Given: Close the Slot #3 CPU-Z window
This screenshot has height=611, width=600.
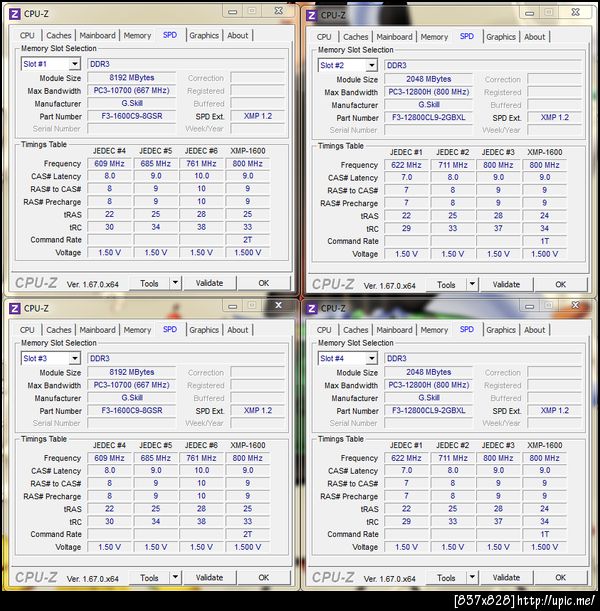Looking at the screenshot, I should coord(279,305).
